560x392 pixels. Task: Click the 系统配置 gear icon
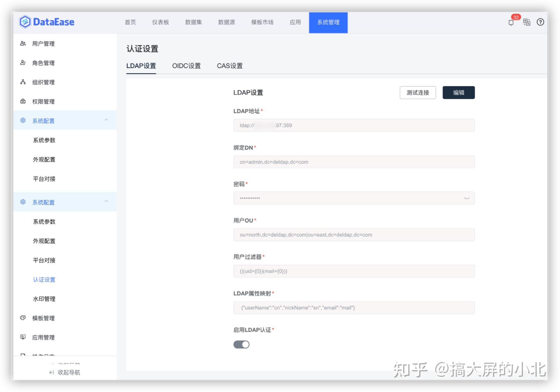pyautogui.click(x=22, y=120)
